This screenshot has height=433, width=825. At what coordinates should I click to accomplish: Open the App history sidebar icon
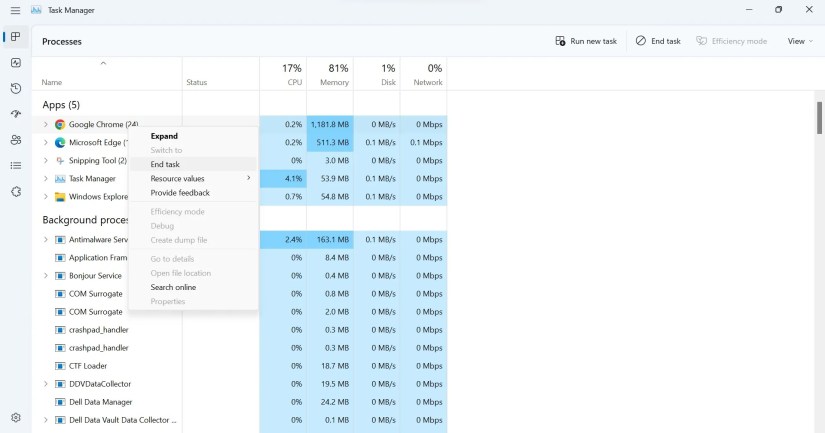16,88
